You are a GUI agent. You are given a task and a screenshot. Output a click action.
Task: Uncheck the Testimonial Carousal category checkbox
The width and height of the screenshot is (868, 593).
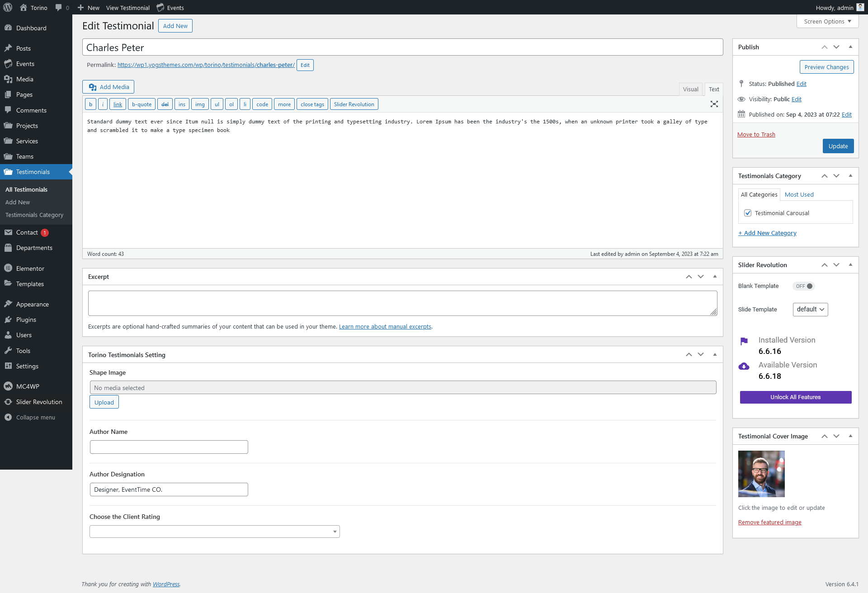tap(748, 213)
